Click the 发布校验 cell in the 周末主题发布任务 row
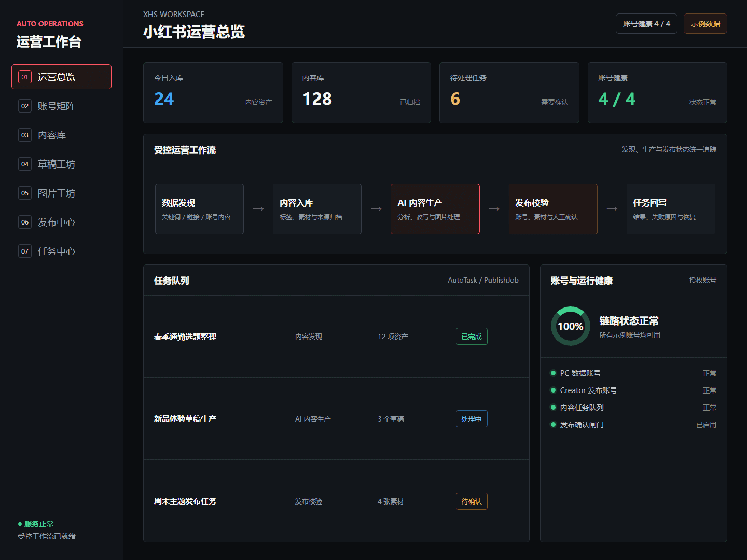Image resolution: width=747 pixels, height=560 pixels. 309,501
